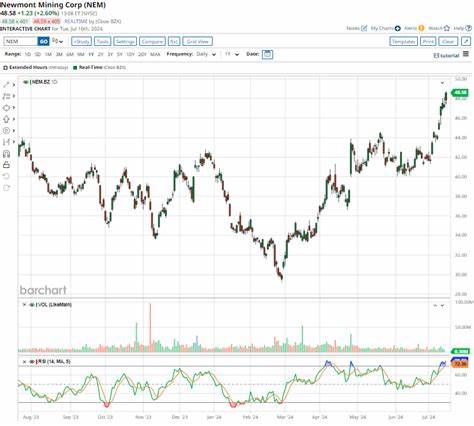Click the Print button
Viewport: 474px width, 426px height.
tap(428, 41)
